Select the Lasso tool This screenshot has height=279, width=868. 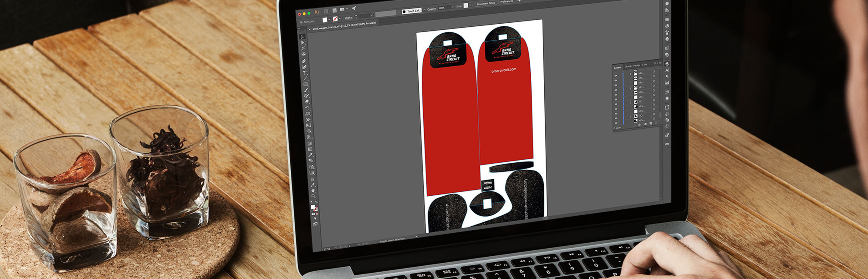304,54
